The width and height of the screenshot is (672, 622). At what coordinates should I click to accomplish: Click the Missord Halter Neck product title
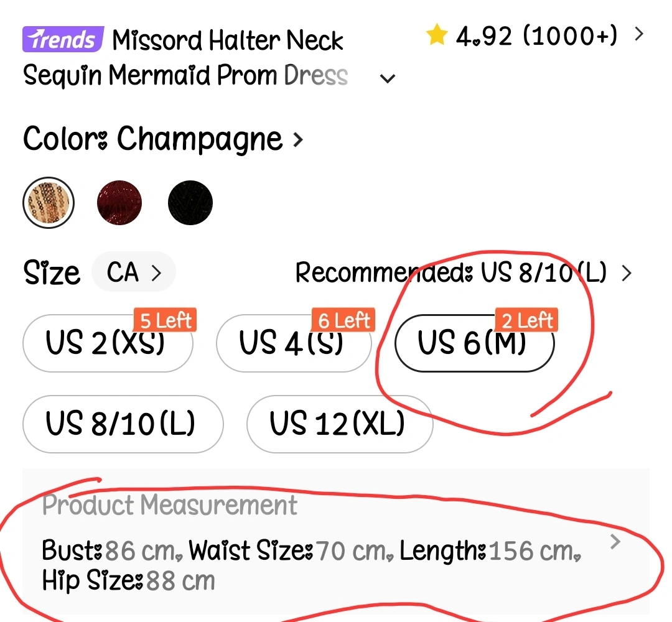(227, 41)
